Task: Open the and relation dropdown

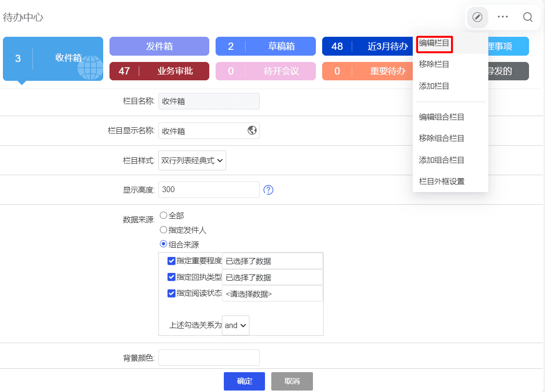Action: click(235, 325)
